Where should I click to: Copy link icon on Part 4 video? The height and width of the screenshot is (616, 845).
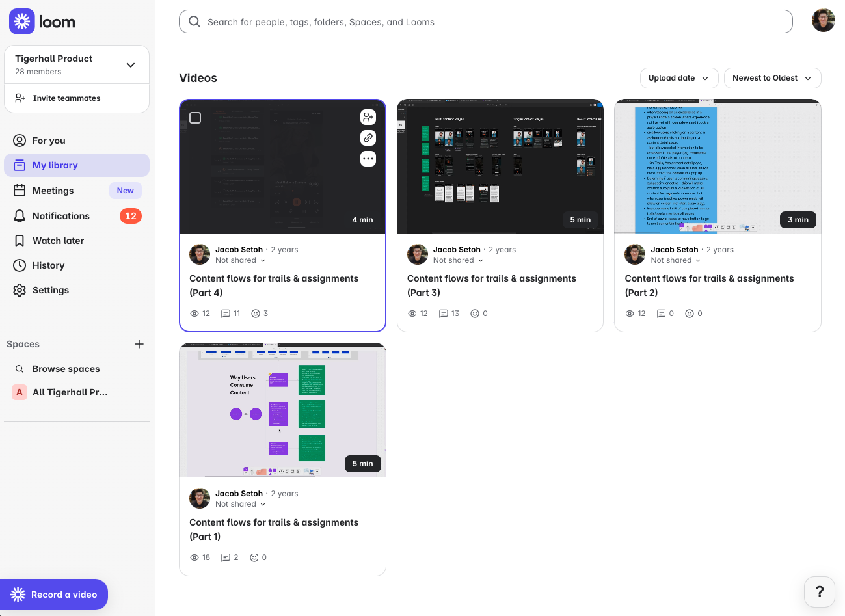(368, 138)
